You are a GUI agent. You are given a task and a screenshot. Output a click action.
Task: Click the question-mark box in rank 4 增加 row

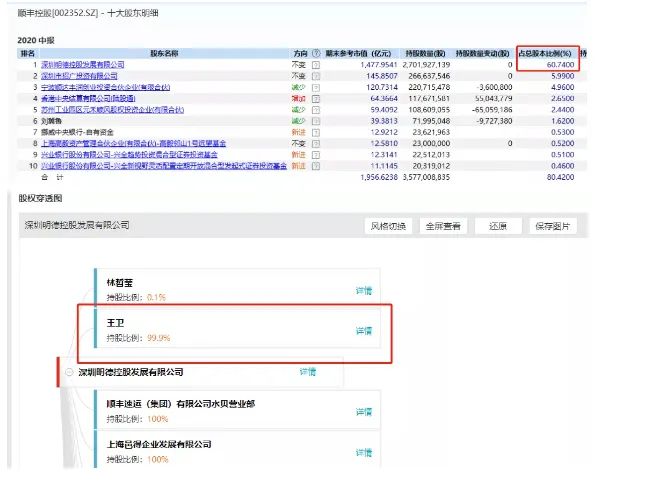tap(316, 98)
